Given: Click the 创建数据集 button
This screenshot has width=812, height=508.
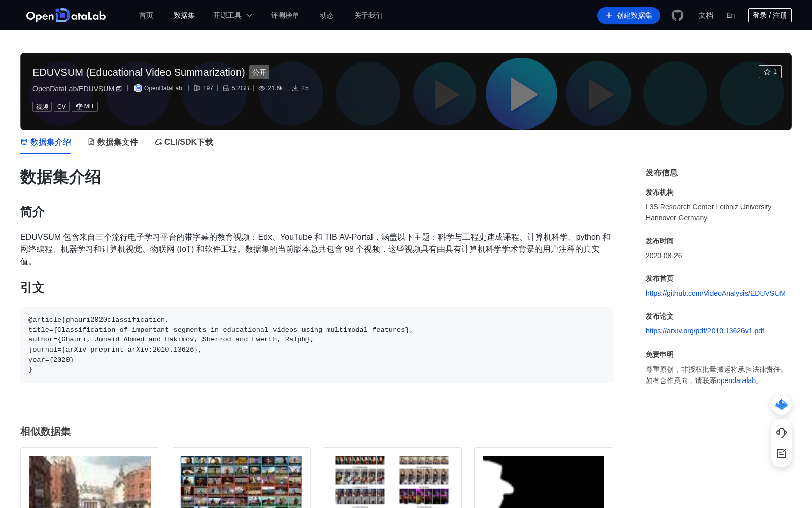Looking at the screenshot, I should [628, 15].
